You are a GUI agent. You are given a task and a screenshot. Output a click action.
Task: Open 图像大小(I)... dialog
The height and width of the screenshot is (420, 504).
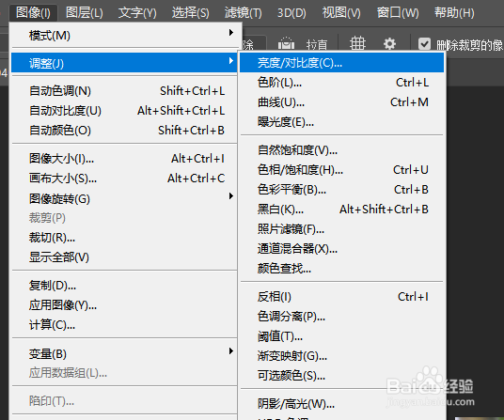click(124, 158)
